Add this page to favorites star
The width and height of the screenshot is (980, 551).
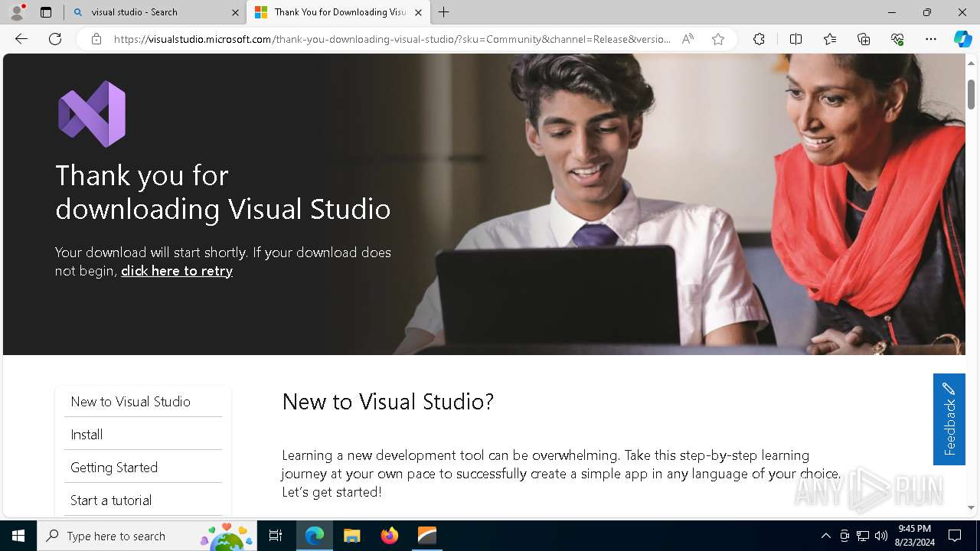(x=718, y=39)
